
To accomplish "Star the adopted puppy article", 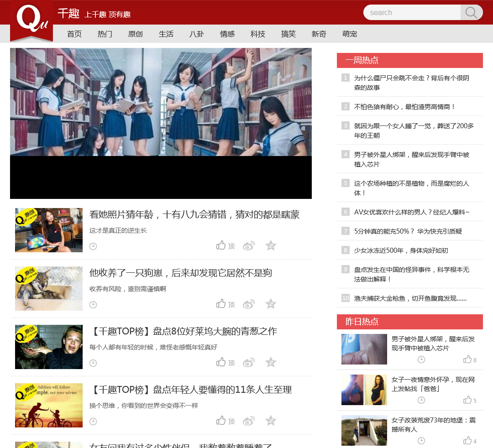I will tap(271, 304).
